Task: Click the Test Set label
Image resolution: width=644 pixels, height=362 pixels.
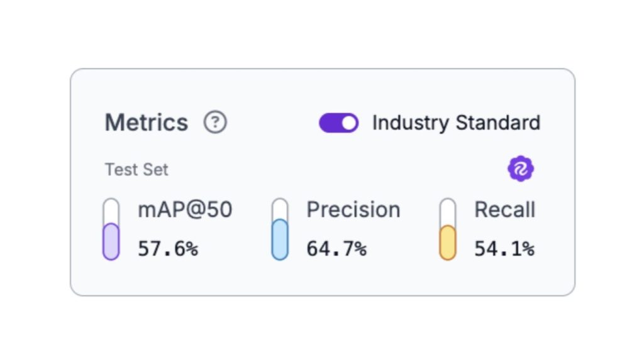Action: point(136,170)
